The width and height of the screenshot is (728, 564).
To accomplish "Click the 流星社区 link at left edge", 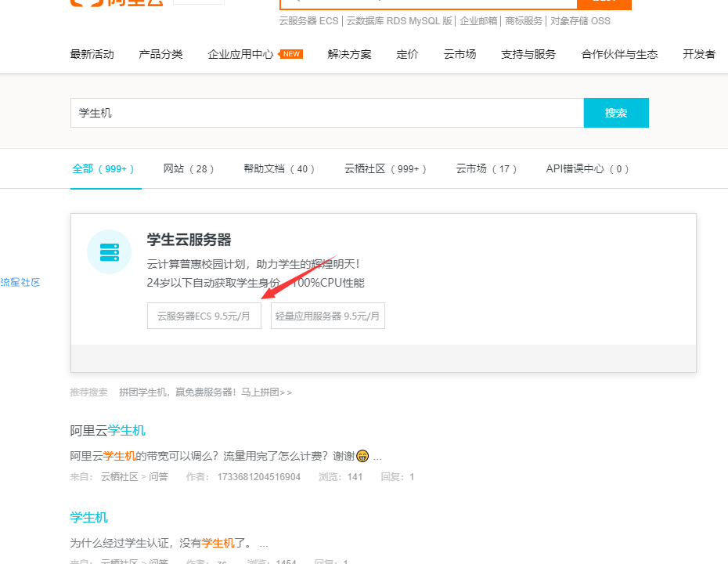I will click(20, 283).
